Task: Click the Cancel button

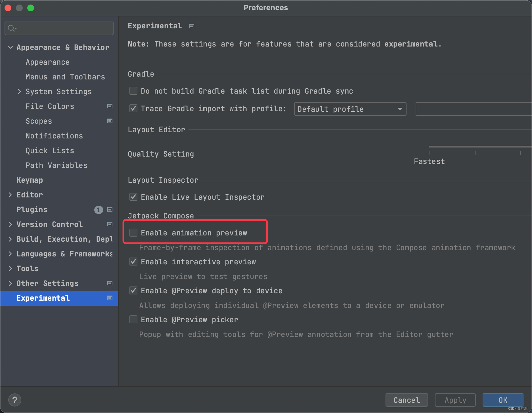Action: click(x=407, y=400)
